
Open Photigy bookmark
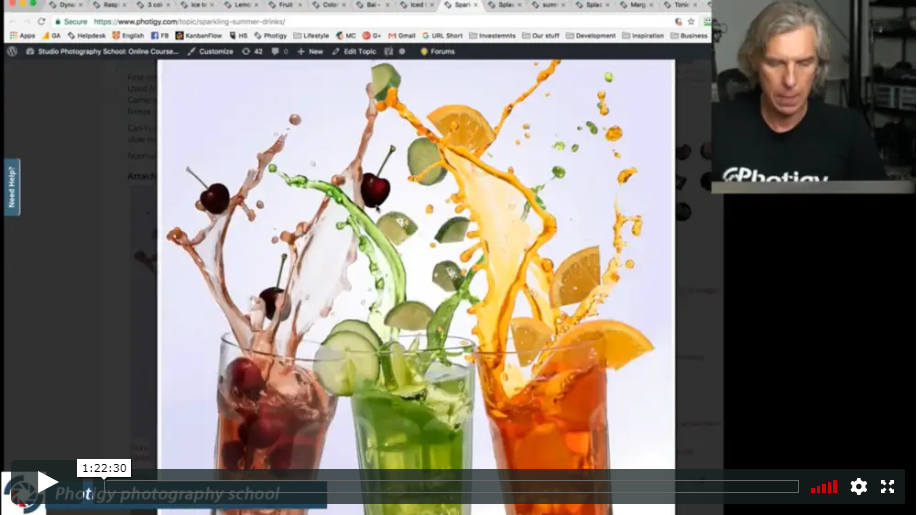tap(271, 36)
